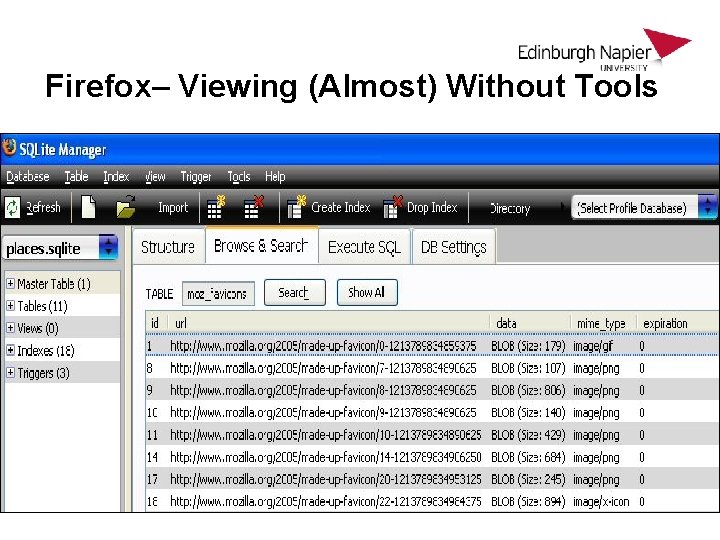720x540 pixels.
Task: Expand the Master Table (1) node
Action: click(10, 283)
